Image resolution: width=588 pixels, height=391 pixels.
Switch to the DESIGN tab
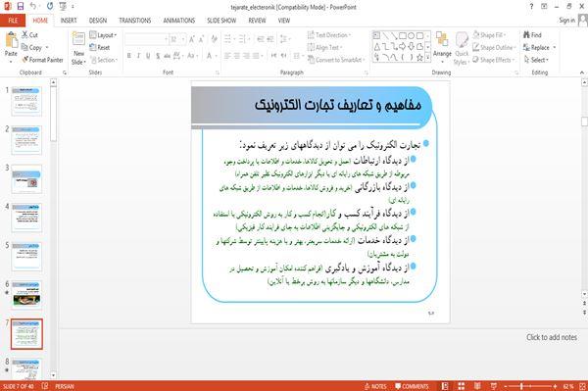(98, 21)
